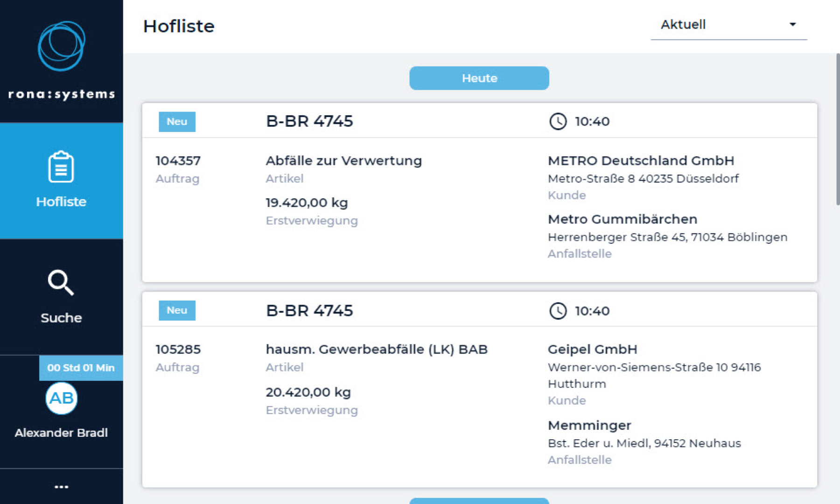
Task: Open the Hofliste clipboard icon
Action: (x=61, y=167)
